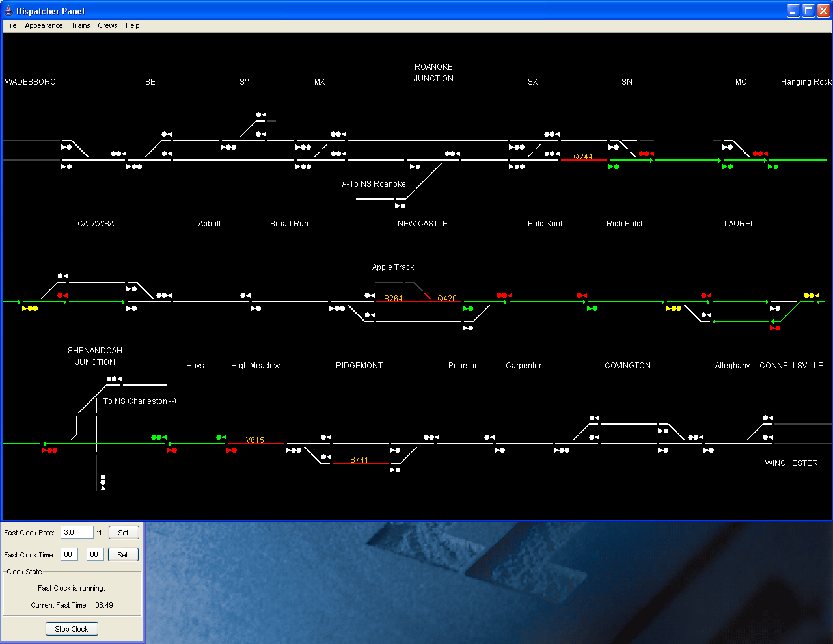Screen dimensions: 833x644
Task: Click topmost signal on SY upper siding
Action: (261, 114)
